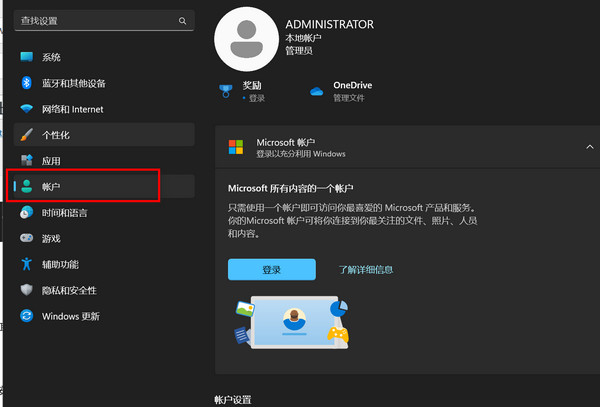Click the accessibility figure icon for 辅助功能

(x=27, y=264)
